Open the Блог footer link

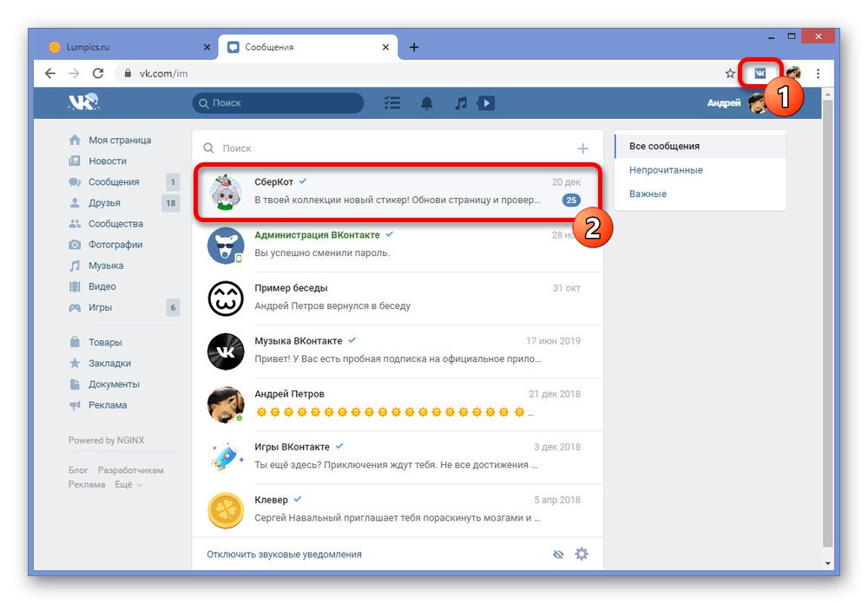tap(78, 470)
